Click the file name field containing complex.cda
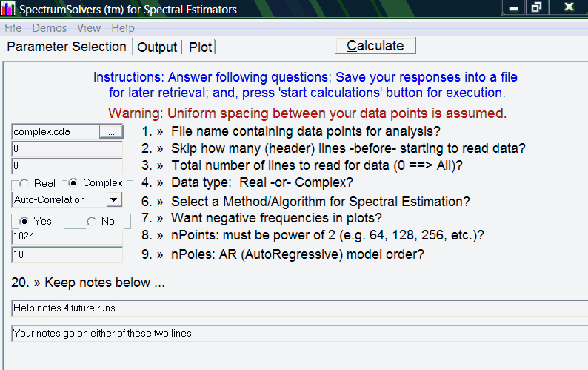Screen dimensions: 588x370 [x=56, y=132]
